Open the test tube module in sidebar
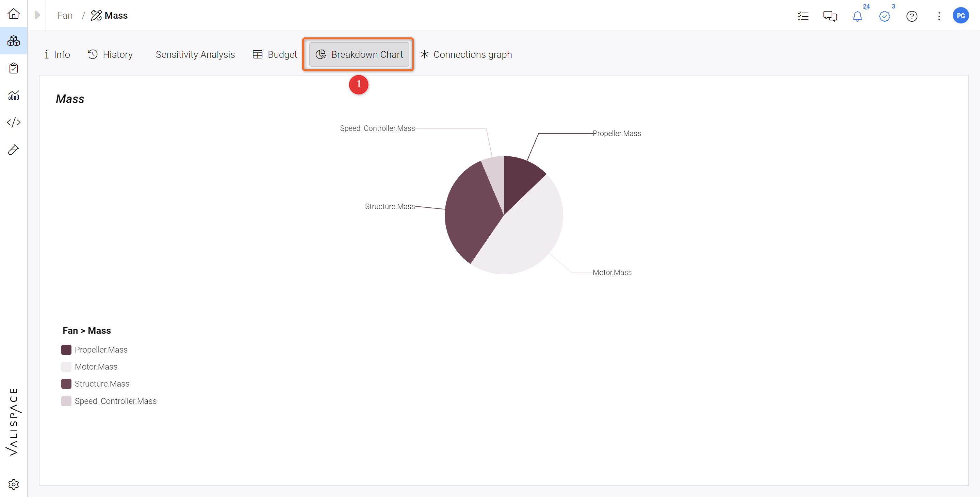980x497 pixels. 14,149
